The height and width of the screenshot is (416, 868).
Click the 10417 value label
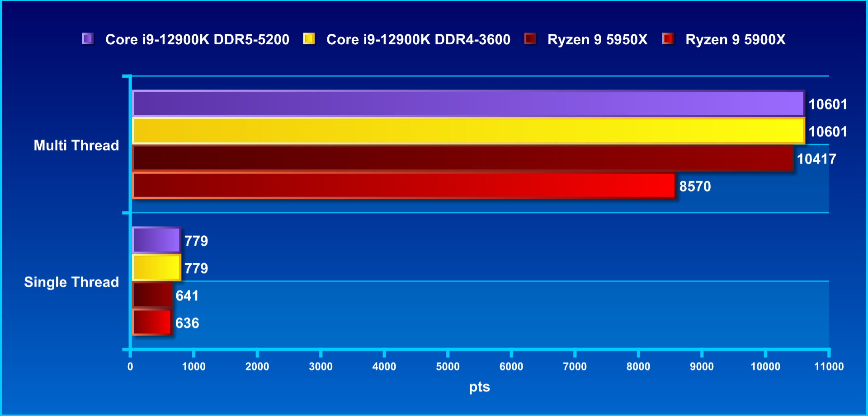[x=816, y=159]
